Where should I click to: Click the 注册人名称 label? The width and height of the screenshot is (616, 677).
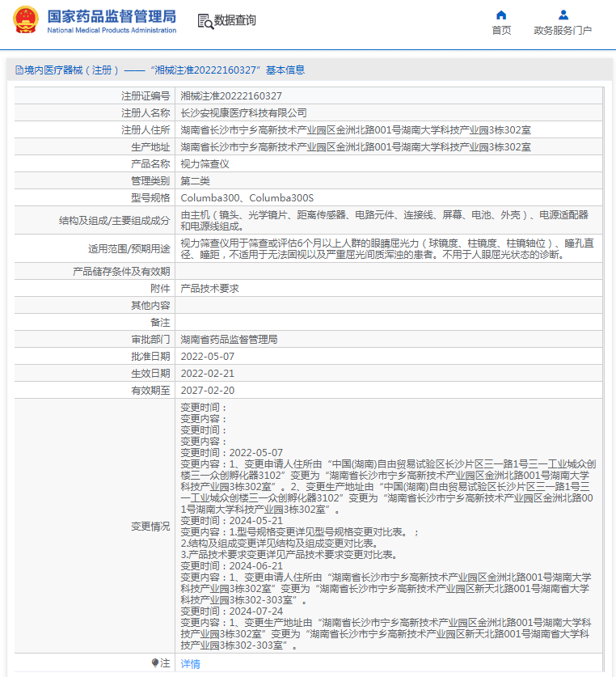(146, 113)
